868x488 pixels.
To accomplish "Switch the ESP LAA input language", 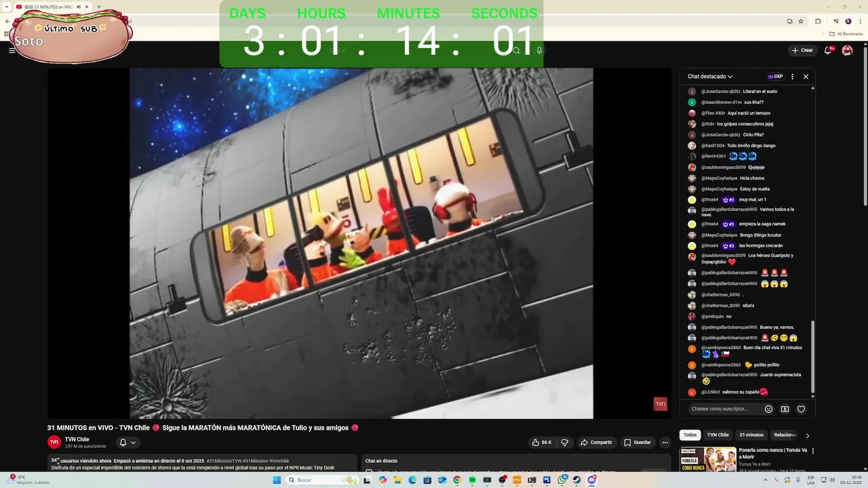I will pos(810,480).
